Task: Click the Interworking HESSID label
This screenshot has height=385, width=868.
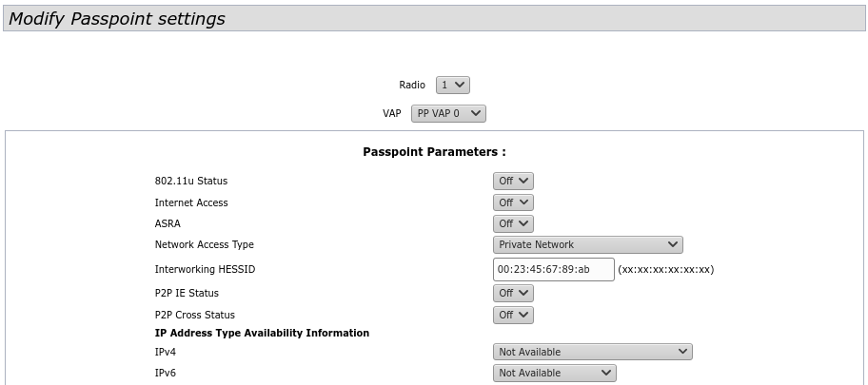Action: (x=205, y=269)
